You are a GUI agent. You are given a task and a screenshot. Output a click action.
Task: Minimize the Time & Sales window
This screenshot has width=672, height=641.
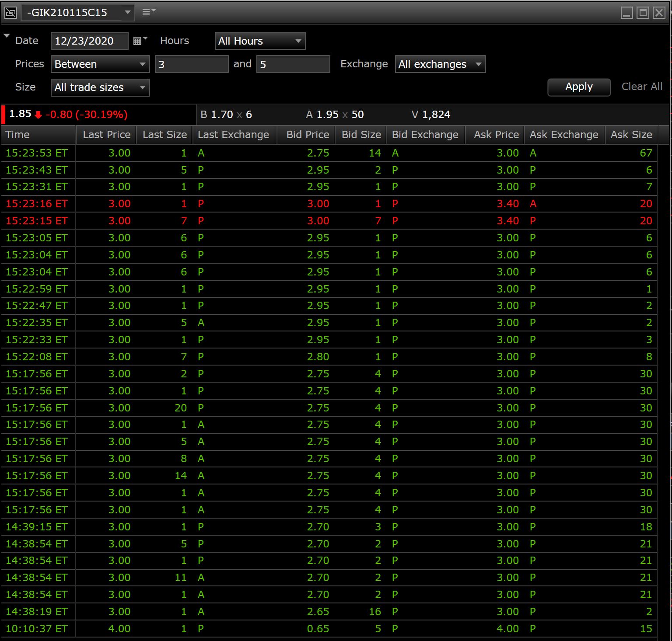pyautogui.click(x=626, y=13)
